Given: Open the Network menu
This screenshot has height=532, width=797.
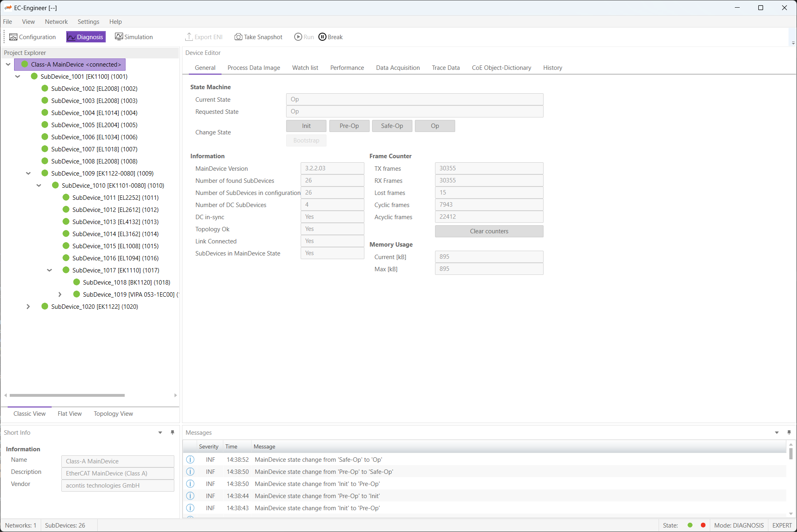Looking at the screenshot, I should click(x=56, y=22).
